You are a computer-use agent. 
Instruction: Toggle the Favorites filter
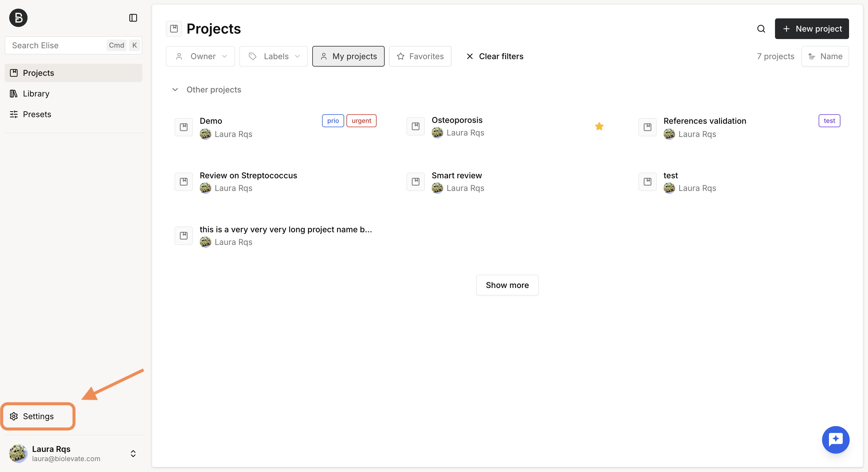click(x=420, y=56)
